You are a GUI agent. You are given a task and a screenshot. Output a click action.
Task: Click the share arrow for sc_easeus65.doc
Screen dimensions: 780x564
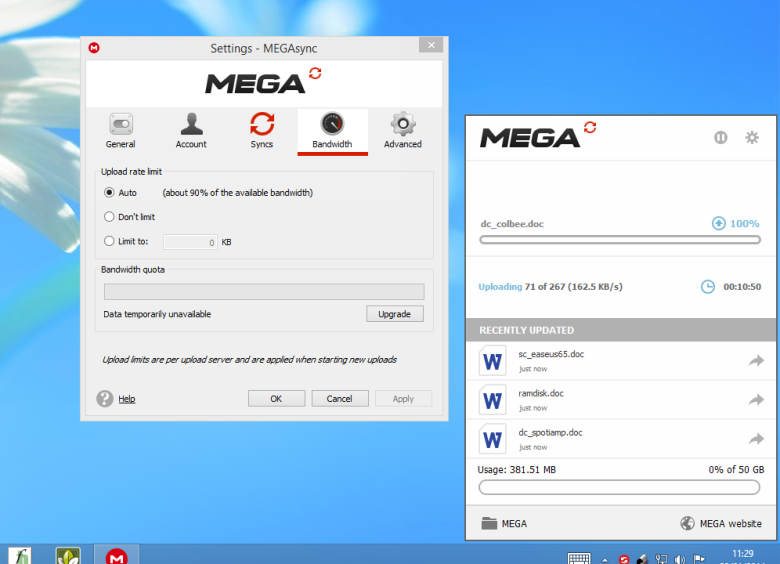point(756,361)
